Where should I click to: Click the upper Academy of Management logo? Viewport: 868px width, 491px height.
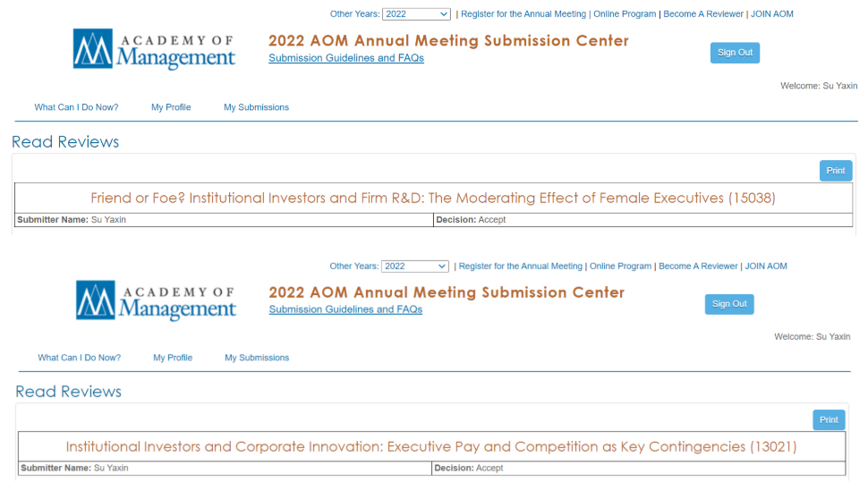[155, 48]
